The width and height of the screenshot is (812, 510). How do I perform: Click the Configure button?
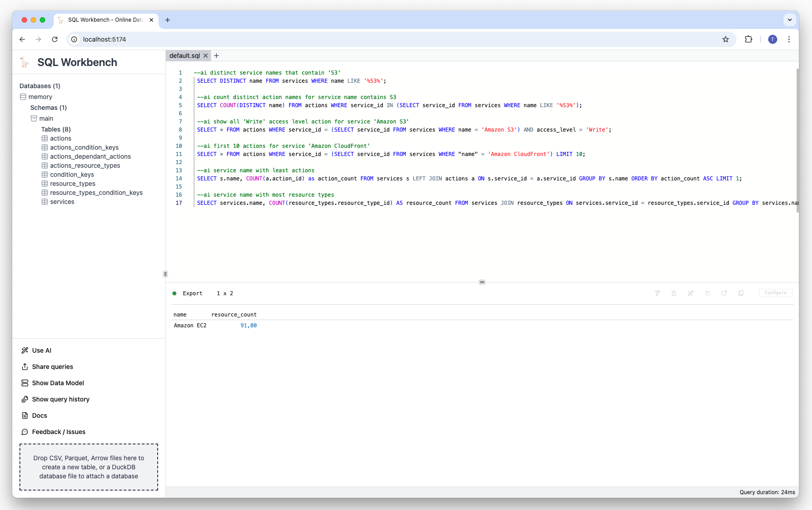[x=775, y=293]
